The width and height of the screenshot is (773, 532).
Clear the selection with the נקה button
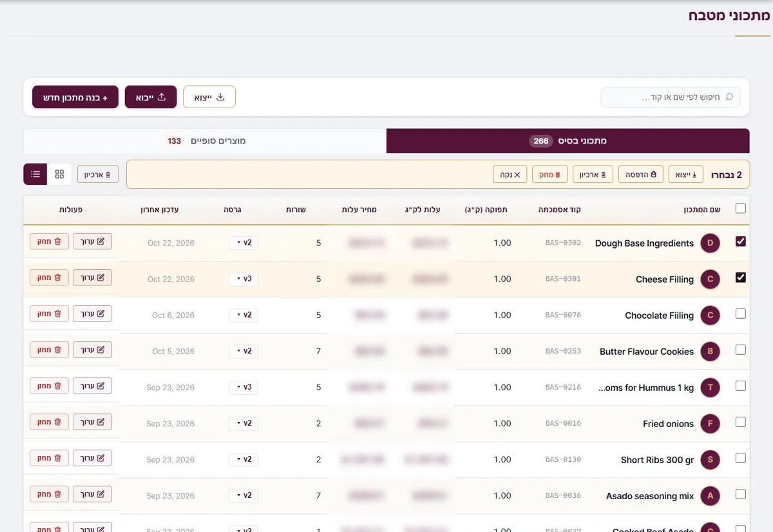coord(510,175)
